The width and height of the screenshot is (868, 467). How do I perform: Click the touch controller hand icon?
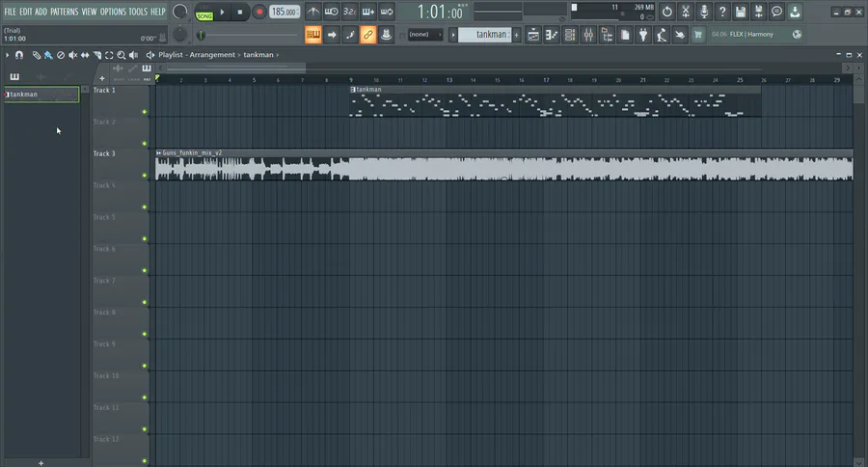point(679,35)
